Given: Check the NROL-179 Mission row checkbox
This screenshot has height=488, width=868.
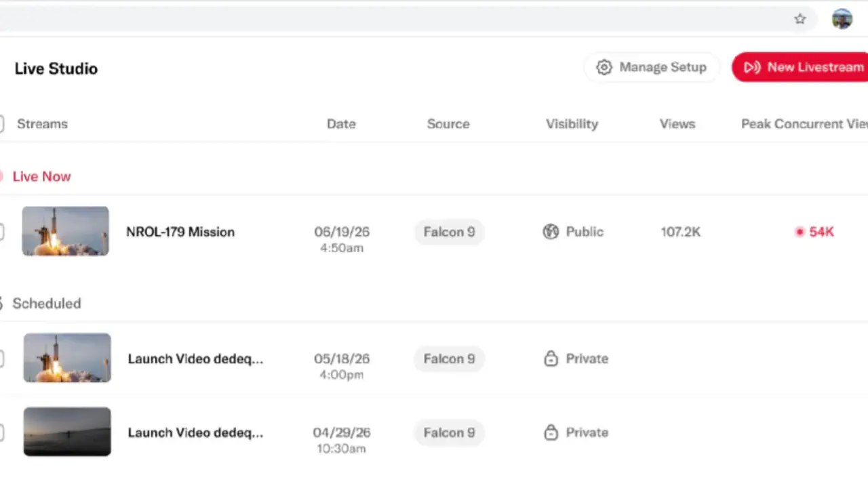Looking at the screenshot, I should point(1,232).
